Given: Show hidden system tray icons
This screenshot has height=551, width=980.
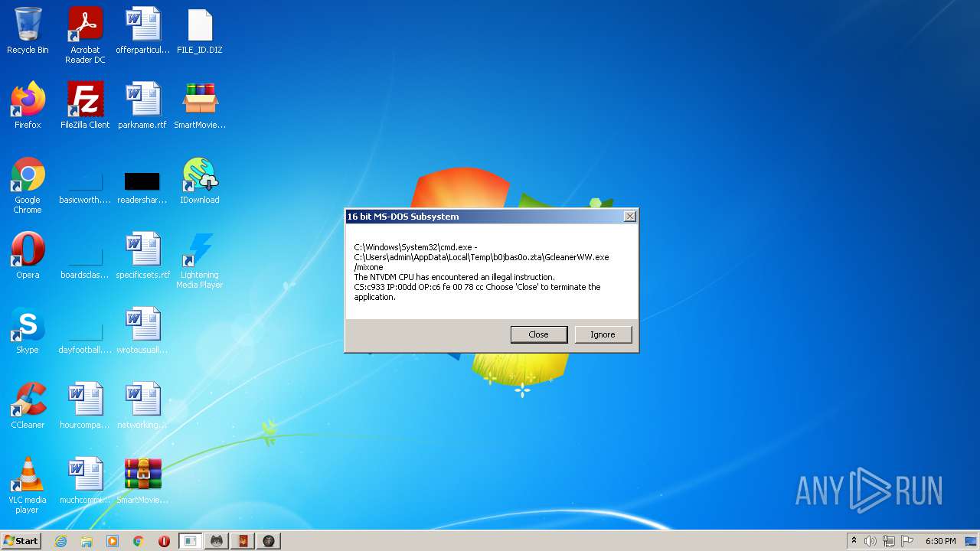Looking at the screenshot, I should (854, 541).
